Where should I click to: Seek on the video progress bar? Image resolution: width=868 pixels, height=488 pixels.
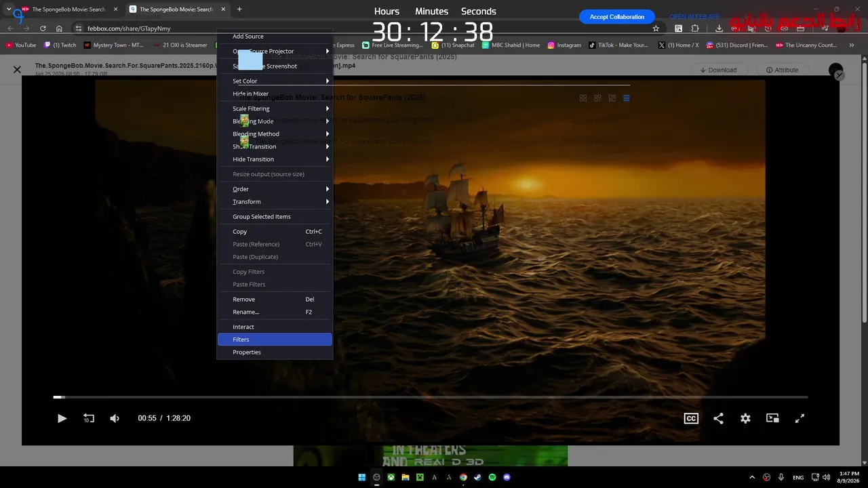point(431,397)
